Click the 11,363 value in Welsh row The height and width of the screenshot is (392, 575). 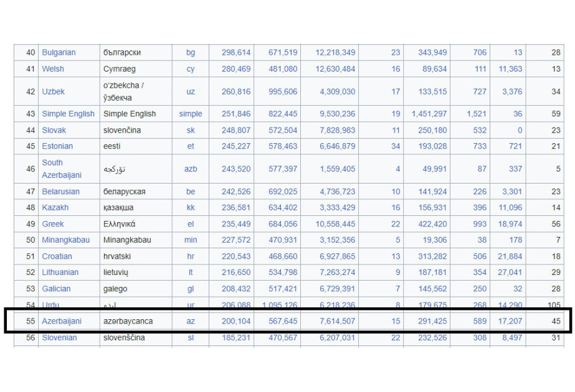[x=510, y=69]
